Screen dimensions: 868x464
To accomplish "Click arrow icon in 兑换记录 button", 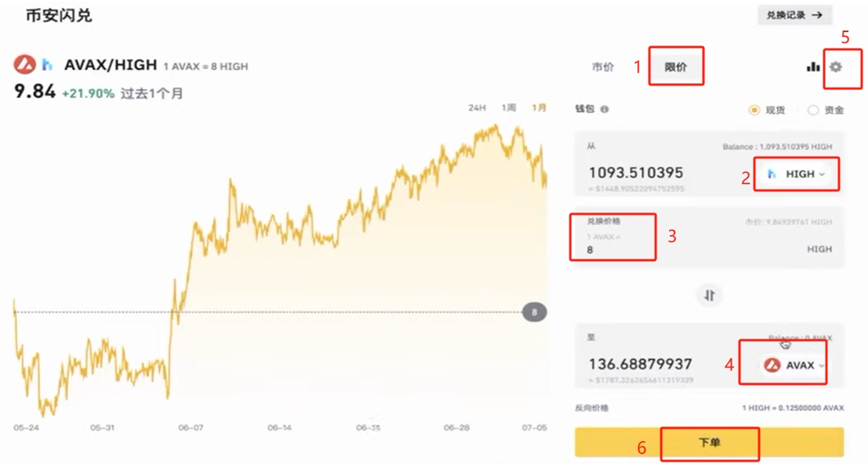I will click(817, 15).
